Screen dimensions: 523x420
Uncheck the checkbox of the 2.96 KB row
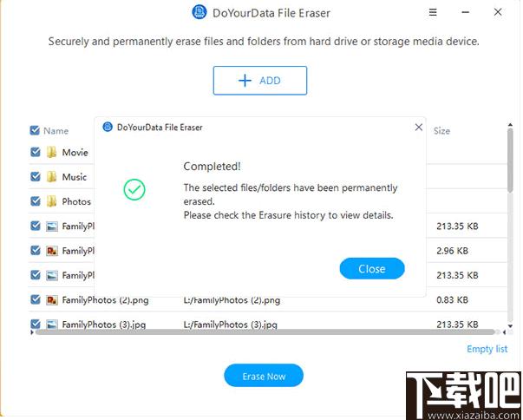(36, 250)
